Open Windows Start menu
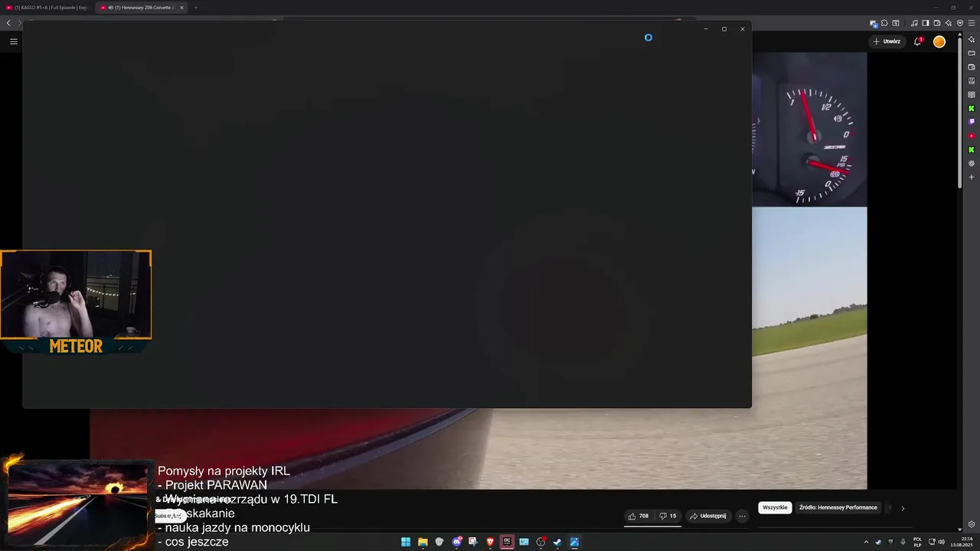Screen dimensions: 980x551 pyautogui.click(x=406, y=542)
